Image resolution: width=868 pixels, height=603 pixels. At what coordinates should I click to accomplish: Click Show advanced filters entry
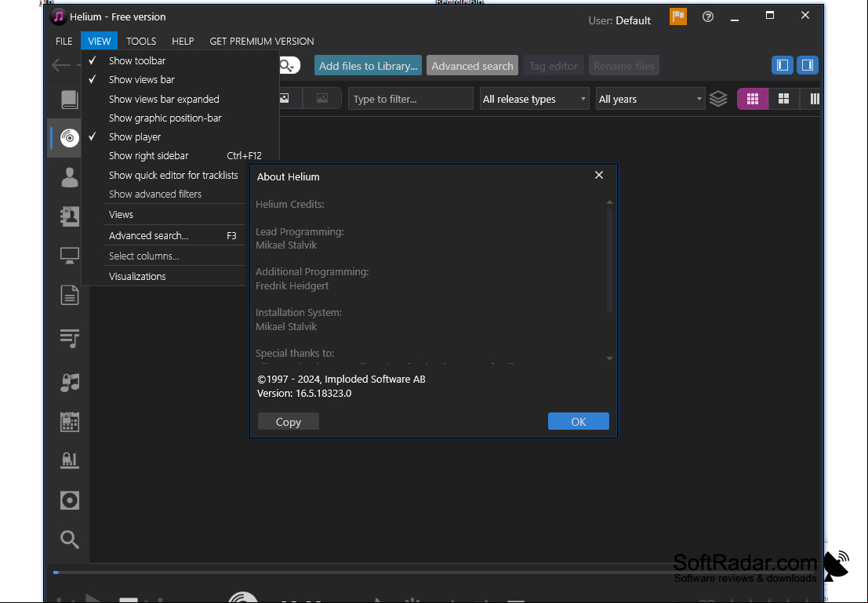coord(155,194)
